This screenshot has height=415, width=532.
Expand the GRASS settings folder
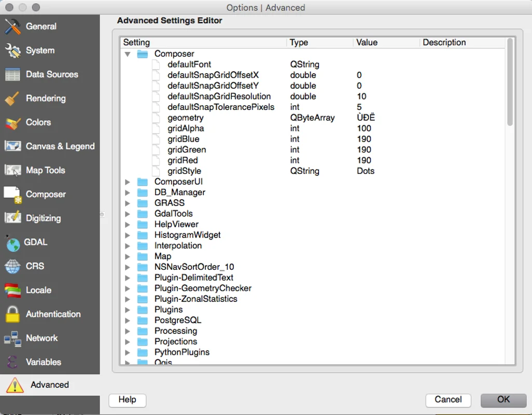point(128,203)
